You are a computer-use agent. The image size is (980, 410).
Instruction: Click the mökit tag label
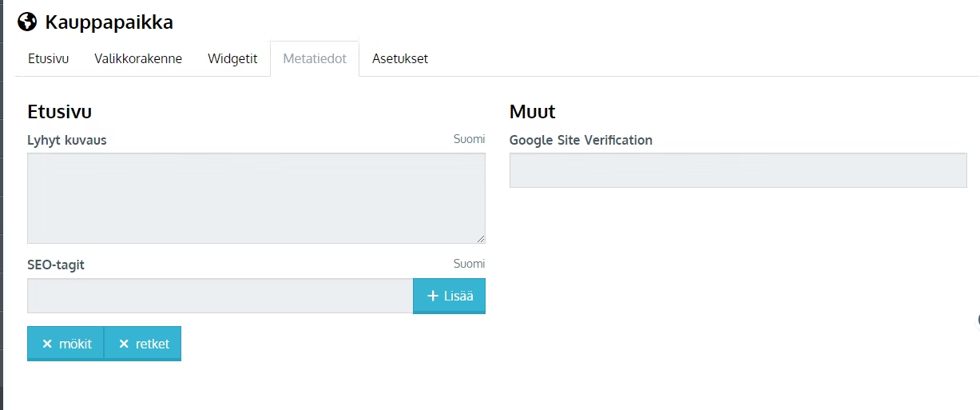(75, 344)
